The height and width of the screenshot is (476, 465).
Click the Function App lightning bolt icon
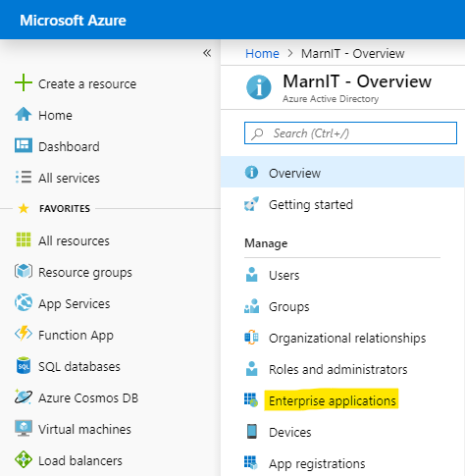24,334
